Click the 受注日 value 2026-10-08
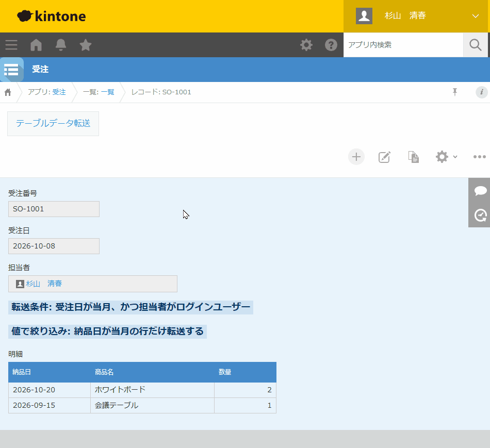Viewport: 490px width, 448px height. coord(54,246)
